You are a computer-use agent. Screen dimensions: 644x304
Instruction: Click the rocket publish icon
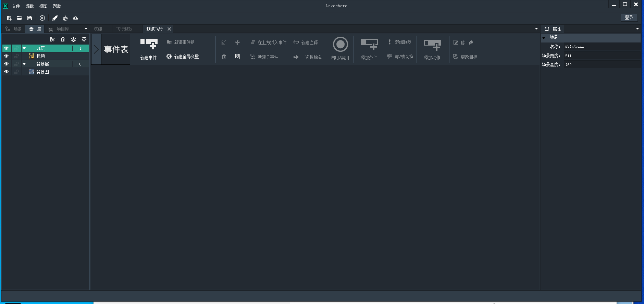(55, 18)
